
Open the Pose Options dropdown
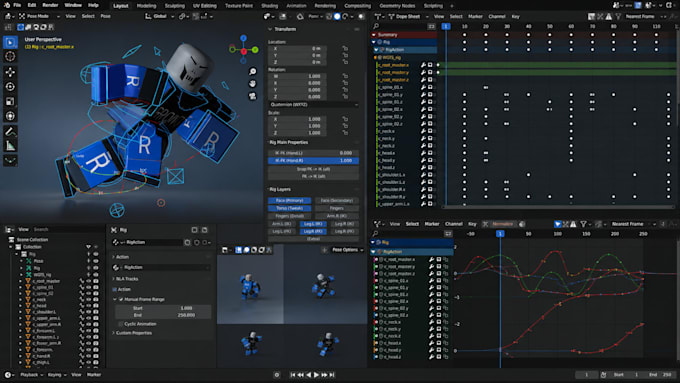click(347, 250)
